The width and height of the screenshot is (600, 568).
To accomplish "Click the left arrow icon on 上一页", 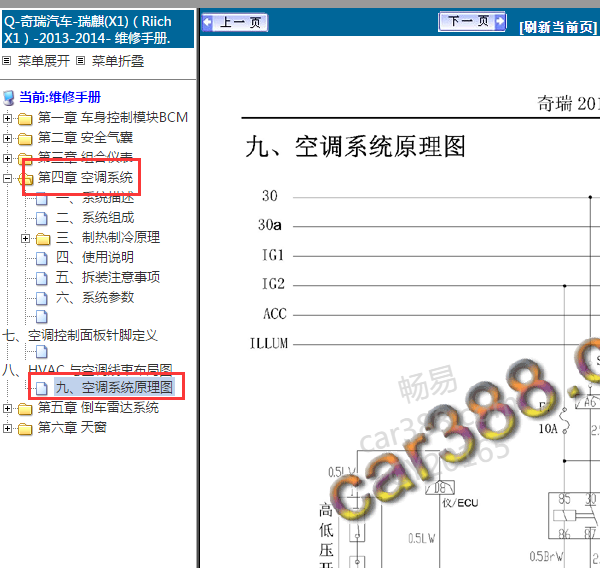I will coord(207,22).
